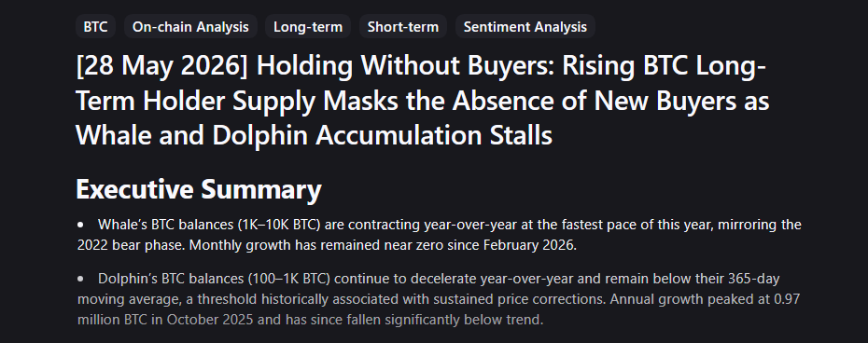Click the text 'February 2026'
Image resolution: width=868 pixels, height=343 pixels.
(527, 245)
